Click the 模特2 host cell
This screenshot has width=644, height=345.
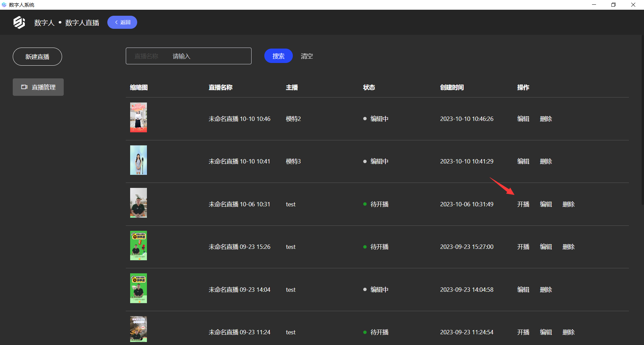click(x=293, y=119)
